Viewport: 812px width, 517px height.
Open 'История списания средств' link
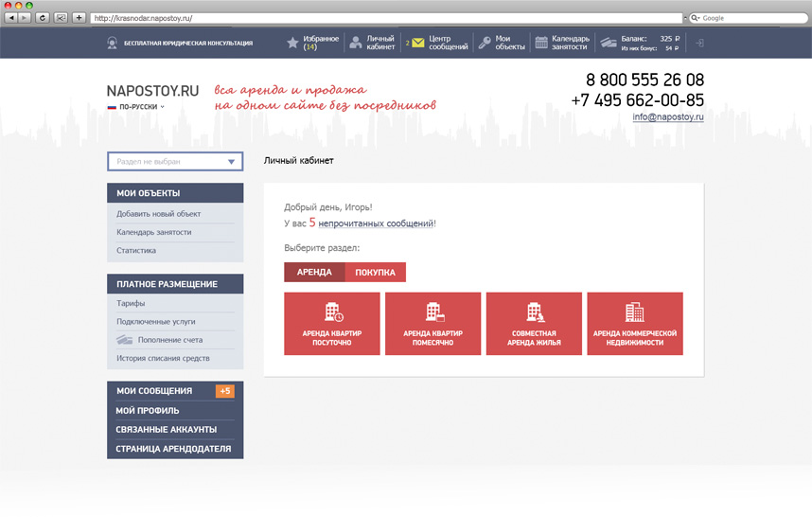[163, 359]
